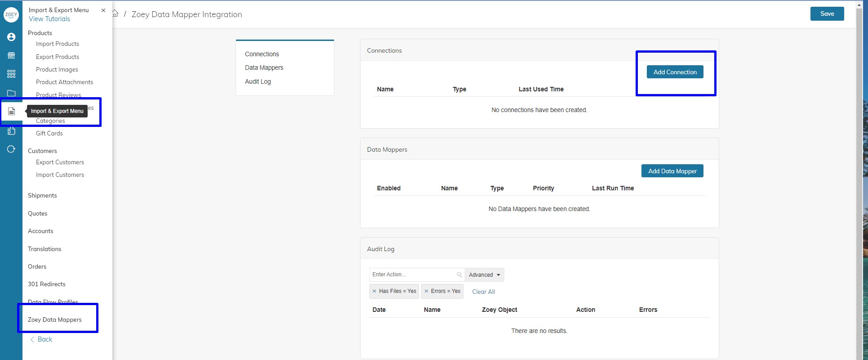Open Accounts menu item
Viewport: 868px width, 360px height.
[40, 231]
